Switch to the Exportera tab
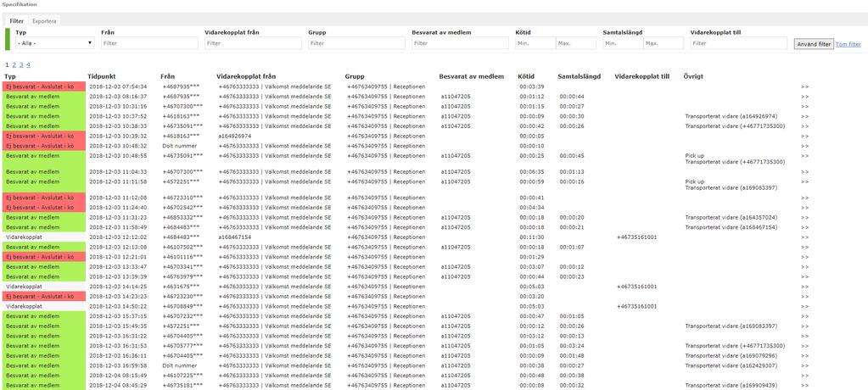This screenshot has width=868, height=390. click(44, 21)
